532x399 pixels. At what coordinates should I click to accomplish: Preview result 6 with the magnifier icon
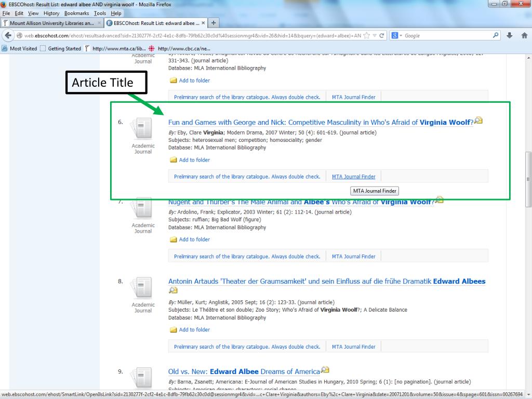[478, 121]
